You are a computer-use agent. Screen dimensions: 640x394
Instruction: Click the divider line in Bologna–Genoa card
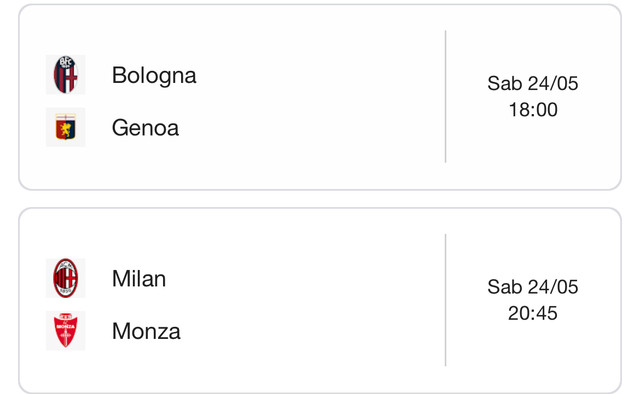pos(445,96)
